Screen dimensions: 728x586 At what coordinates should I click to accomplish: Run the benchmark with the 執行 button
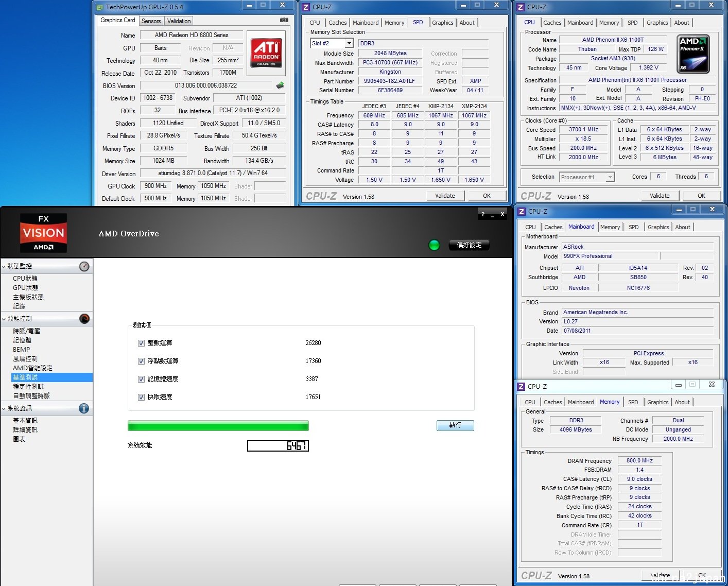click(x=455, y=425)
